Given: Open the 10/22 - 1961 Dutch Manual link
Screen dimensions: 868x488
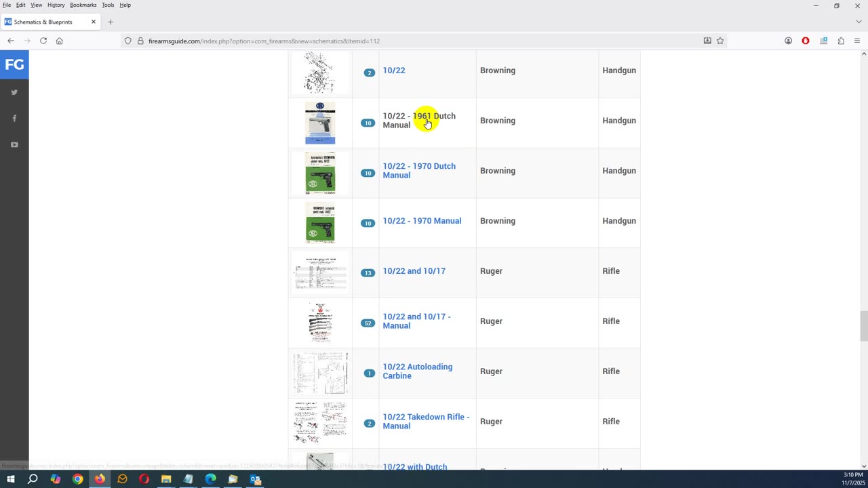Looking at the screenshot, I should coord(419,121).
